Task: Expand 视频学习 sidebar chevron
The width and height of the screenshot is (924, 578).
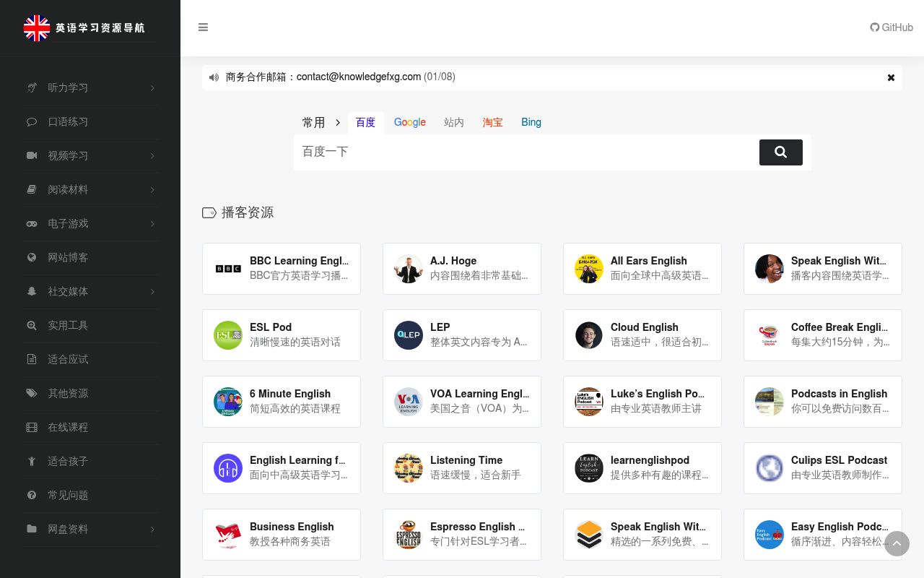Action: (x=152, y=156)
